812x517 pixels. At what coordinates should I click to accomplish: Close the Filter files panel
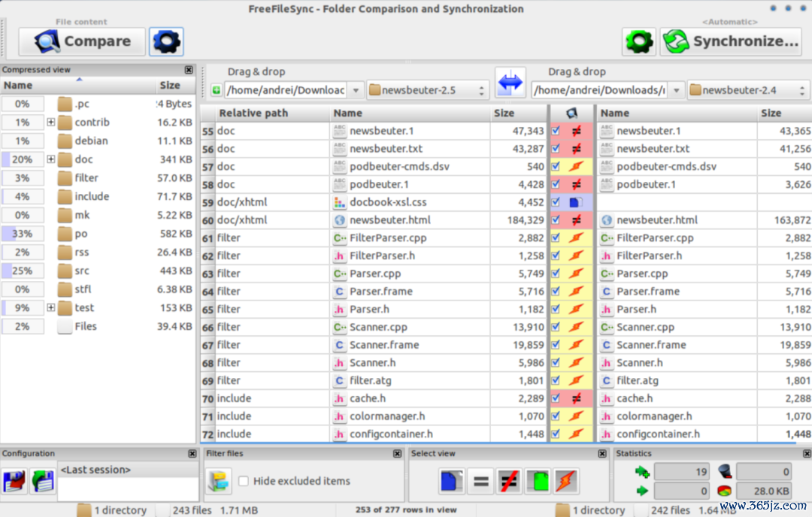[x=397, y=454]
